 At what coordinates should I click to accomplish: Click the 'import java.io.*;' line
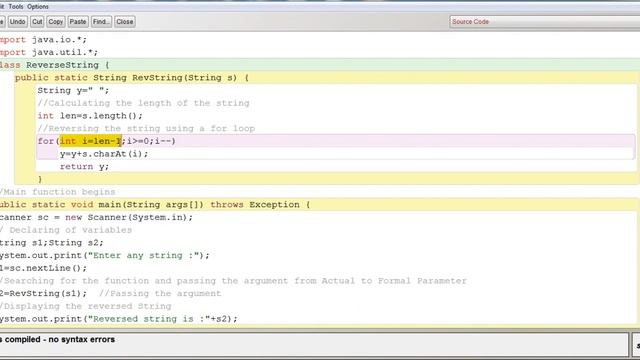pos(43,40)
